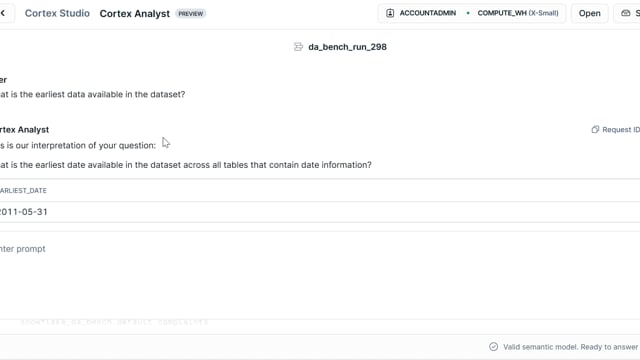Click the Valid semantic model status text
Image resolution: width=640 pixels, height=360 pixels.
571,347
